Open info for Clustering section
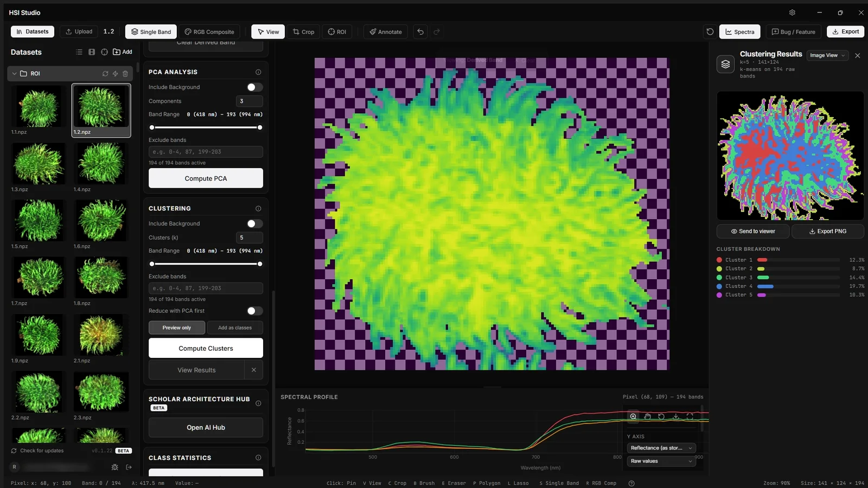Screen dimensions: 868x488 258,209
